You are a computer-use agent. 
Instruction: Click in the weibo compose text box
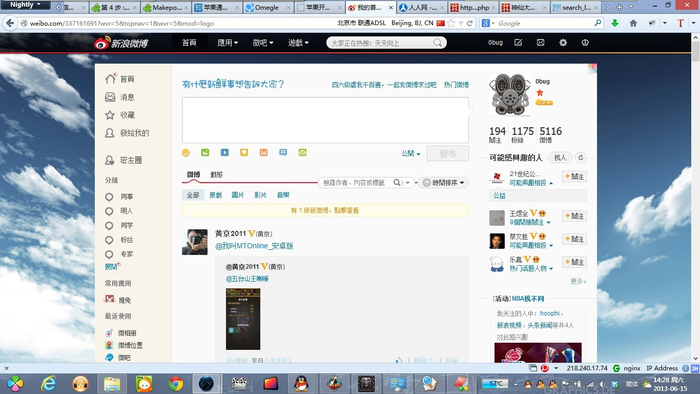tap(325, 120)
